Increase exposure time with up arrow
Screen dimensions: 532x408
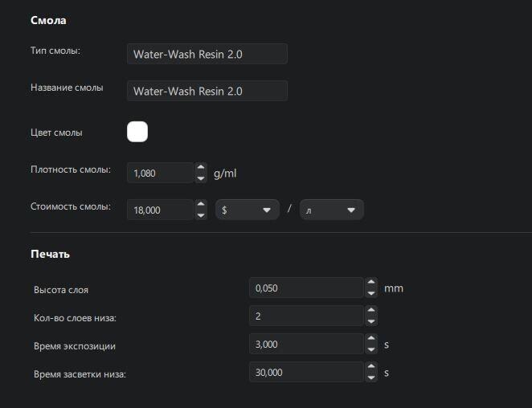[x=370, y=339]
